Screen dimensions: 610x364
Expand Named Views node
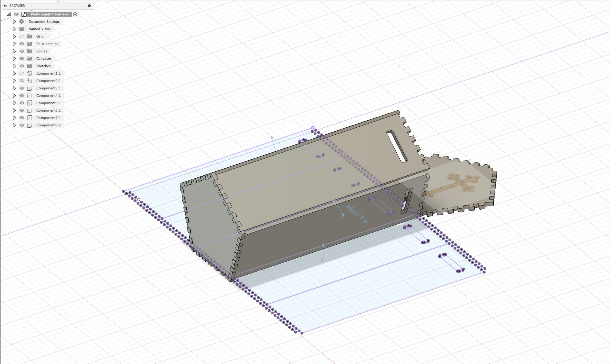(14, 29)
